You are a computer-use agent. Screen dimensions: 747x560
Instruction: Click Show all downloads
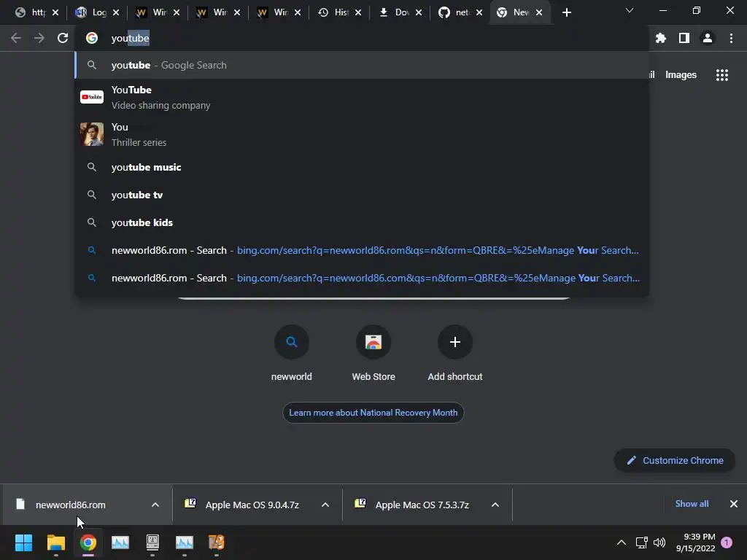coord(692,504)
